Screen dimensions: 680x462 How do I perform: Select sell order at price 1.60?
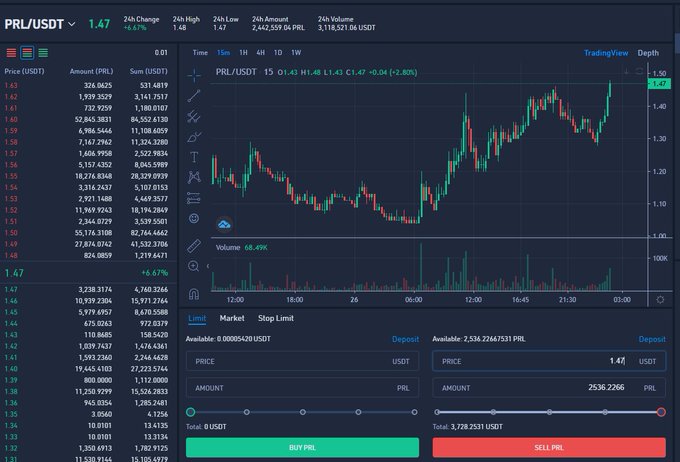point(86,119)
